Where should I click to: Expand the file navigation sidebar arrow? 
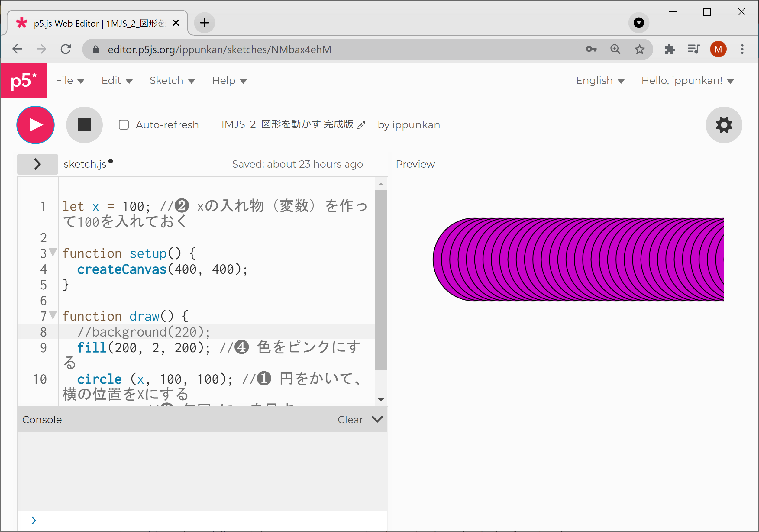coord(37,164)
